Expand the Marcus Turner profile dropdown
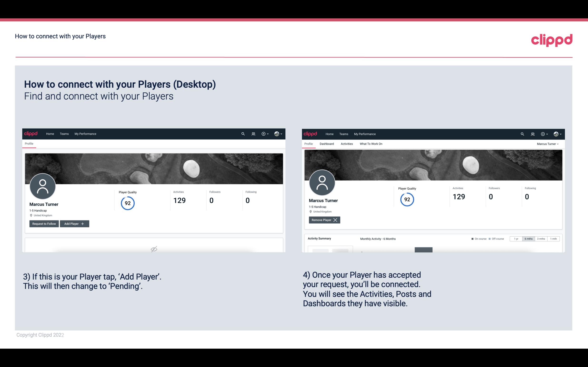The width and height of the screenshot is (588, 367). (x=548, y=144)
